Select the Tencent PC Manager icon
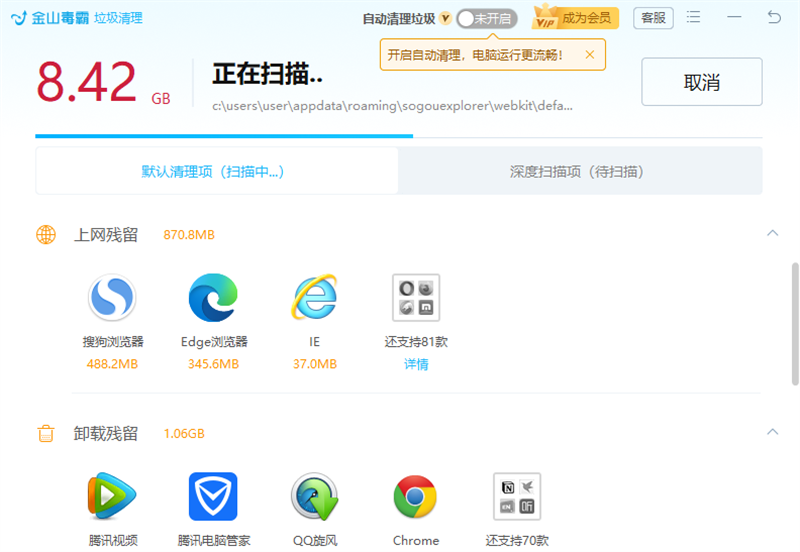 (x=213, y=497)
